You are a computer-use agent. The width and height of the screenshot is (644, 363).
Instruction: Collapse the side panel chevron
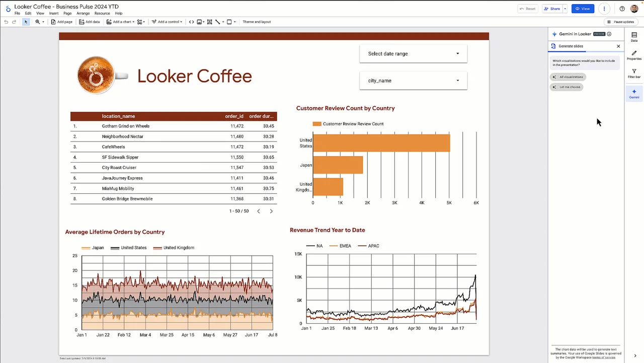click(635, 356)
